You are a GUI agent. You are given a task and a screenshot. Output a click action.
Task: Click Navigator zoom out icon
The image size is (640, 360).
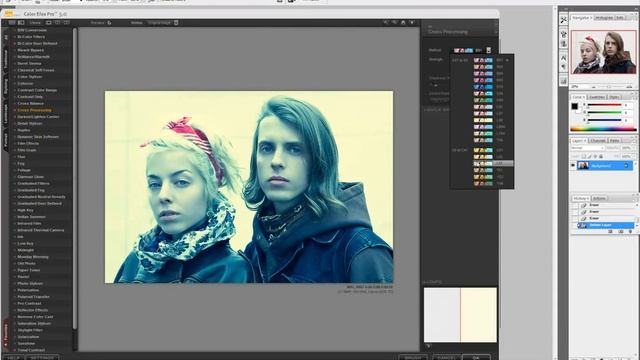tap(593, 87)
